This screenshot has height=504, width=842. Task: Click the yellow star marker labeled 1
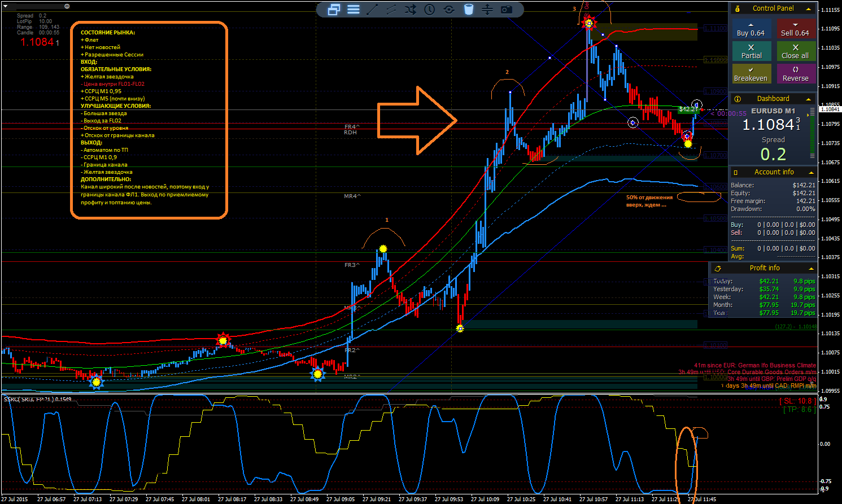[x=383, y=249]
